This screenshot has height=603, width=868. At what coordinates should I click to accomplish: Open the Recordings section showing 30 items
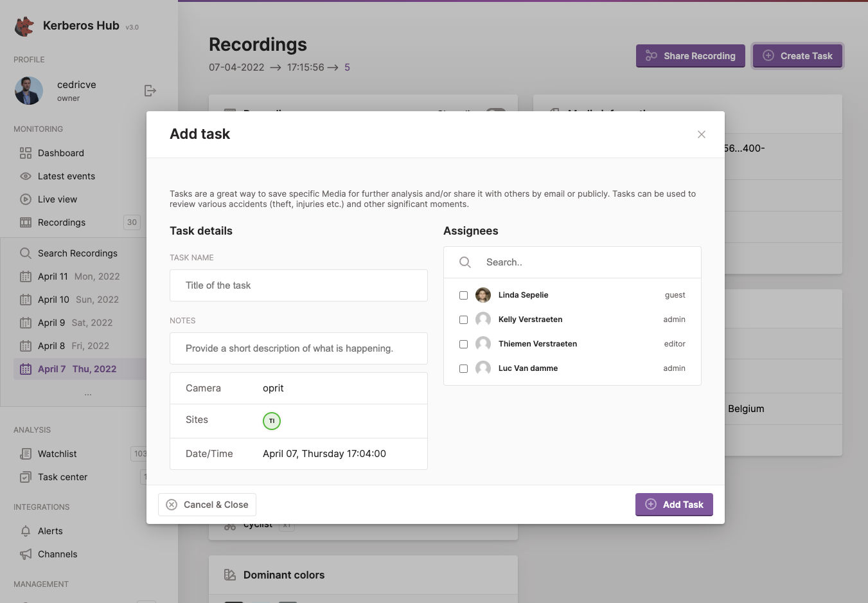point(62,222)
